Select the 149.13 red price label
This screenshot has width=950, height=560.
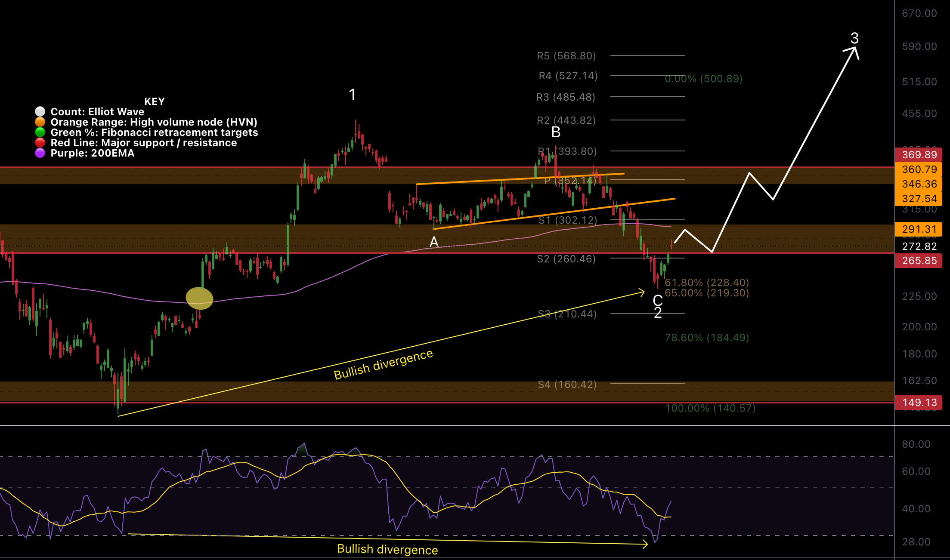tap(919, 403)
